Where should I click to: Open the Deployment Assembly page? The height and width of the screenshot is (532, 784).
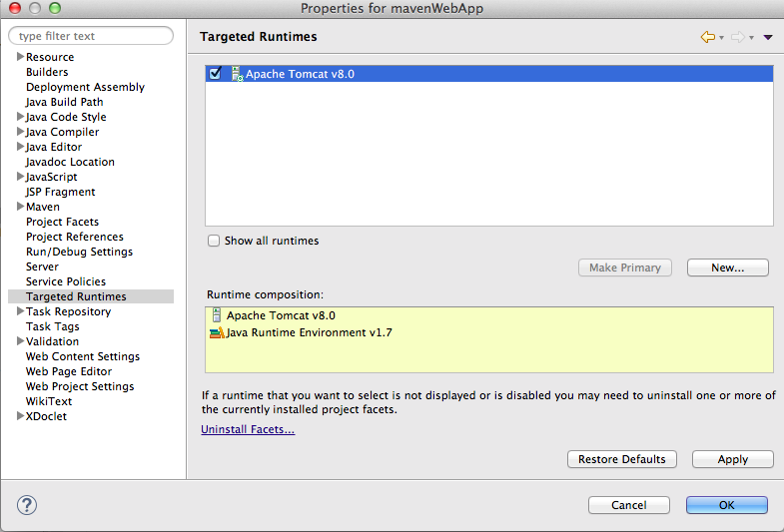tap(85, 87)
